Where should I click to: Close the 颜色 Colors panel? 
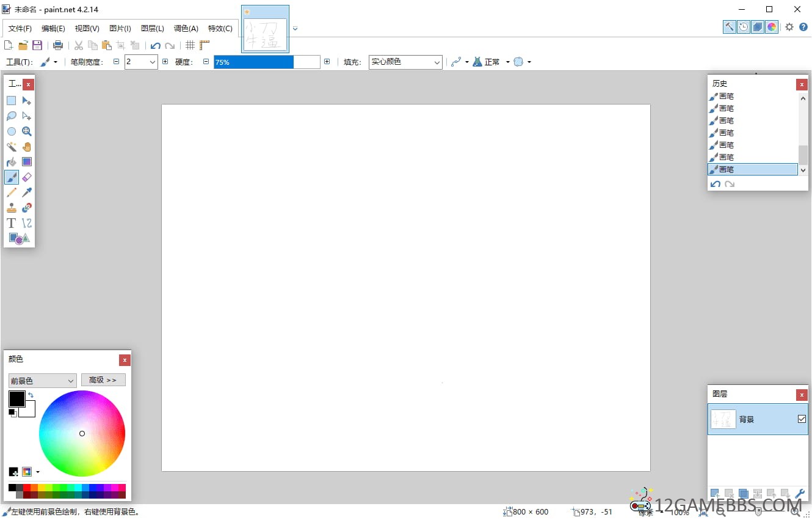coord(125,360)
